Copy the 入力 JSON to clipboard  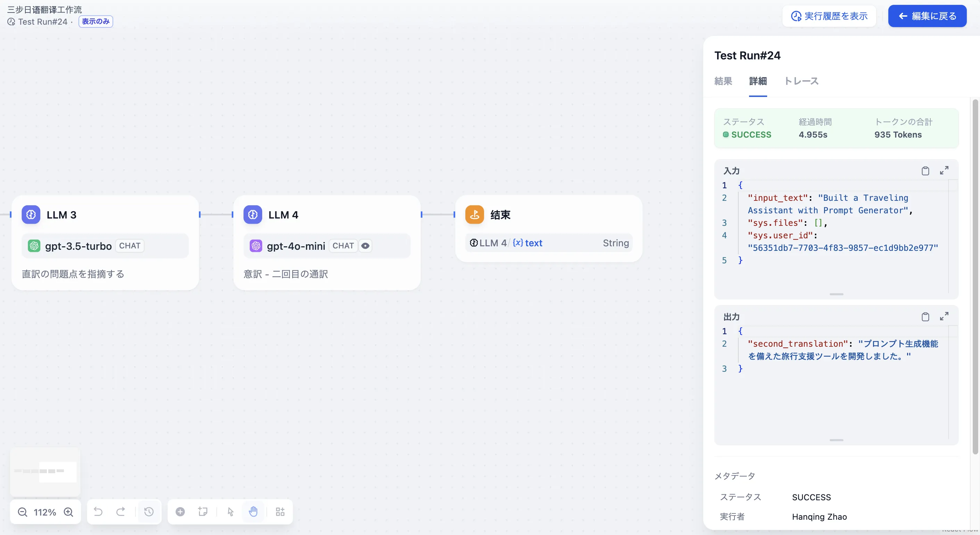click(925, 171)
